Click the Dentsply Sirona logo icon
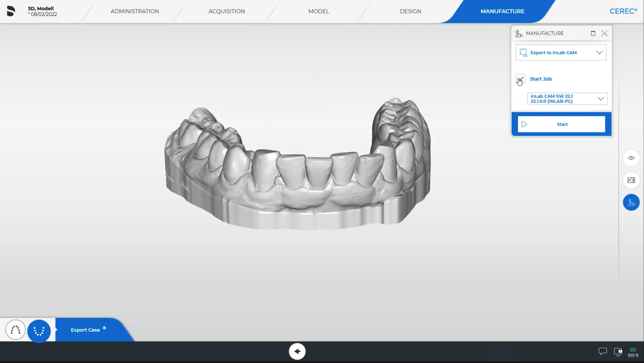The image size is (644, 363). (11, 11)
